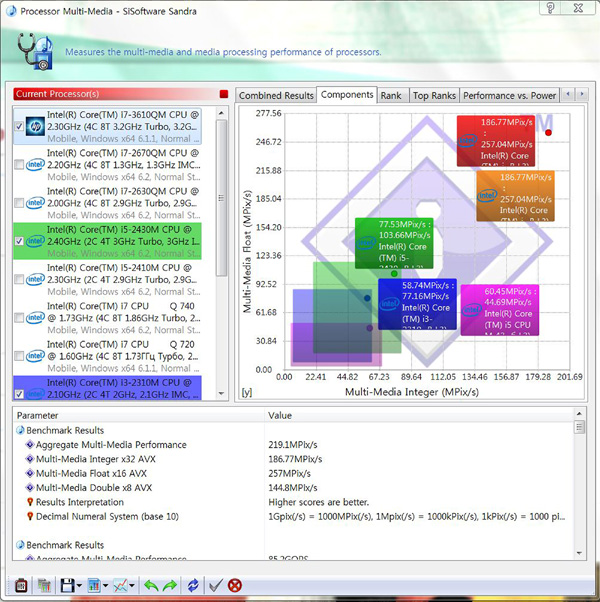600x602 pixels.
Task: Click the Value column header
Action: click(419, 415)
